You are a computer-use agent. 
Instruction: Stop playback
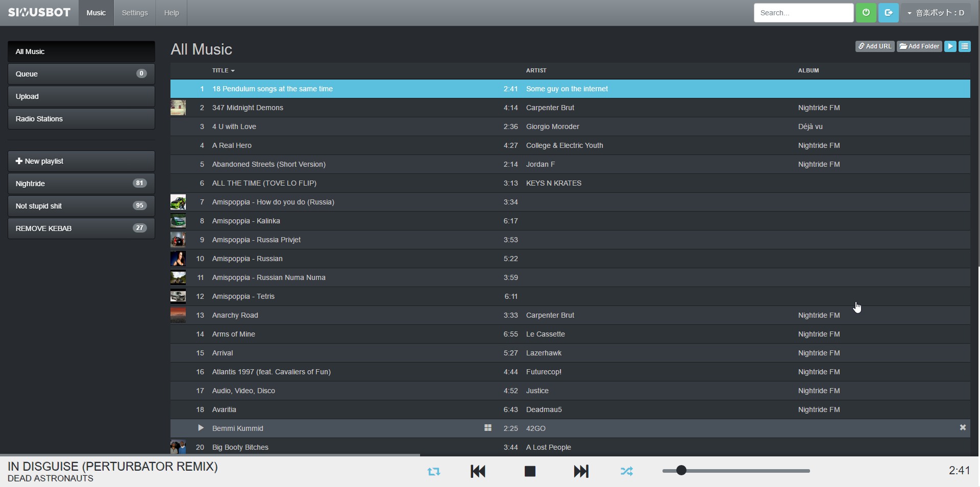tap(530, 471)
